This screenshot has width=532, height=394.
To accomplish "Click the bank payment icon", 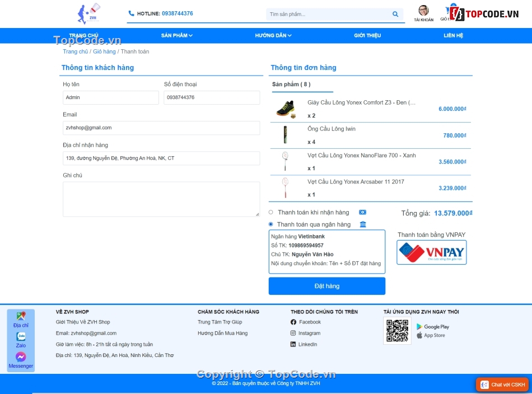I will pyautogui.click(x=363, y=224).
